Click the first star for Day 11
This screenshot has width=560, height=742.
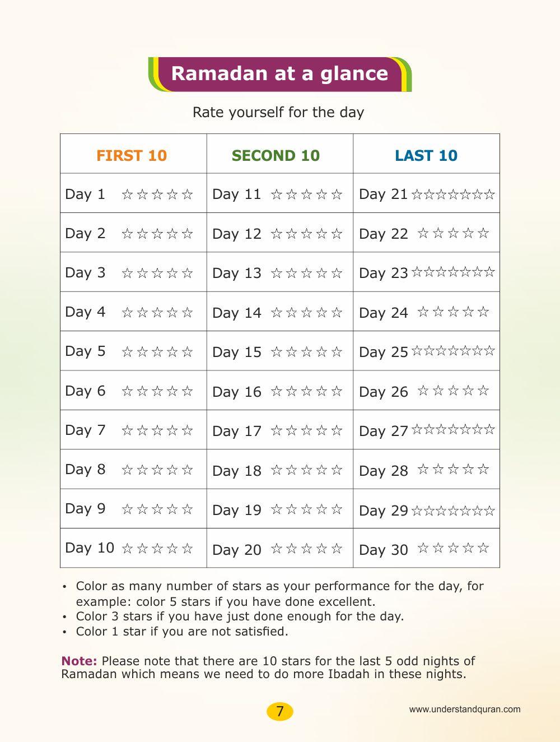click(276, 194)
